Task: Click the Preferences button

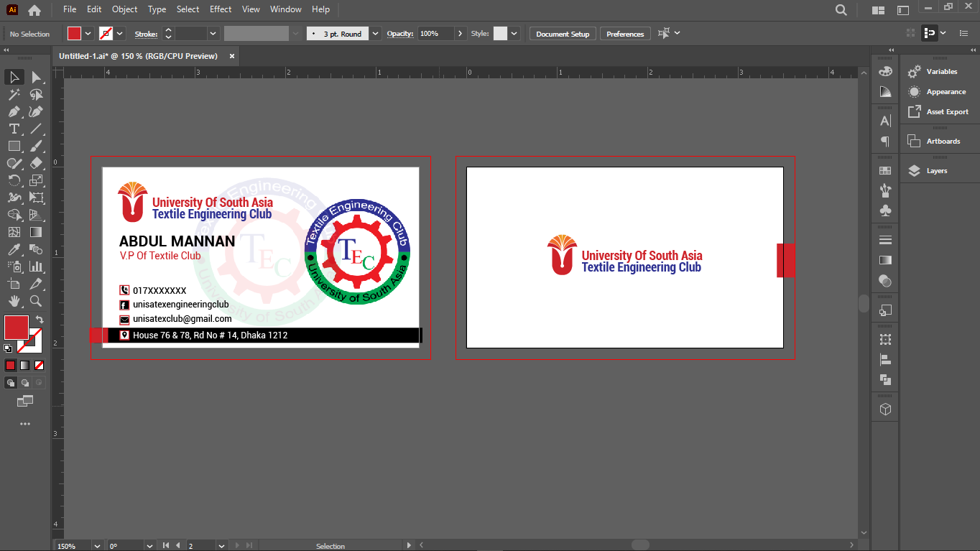Action: tap(625, 34)
